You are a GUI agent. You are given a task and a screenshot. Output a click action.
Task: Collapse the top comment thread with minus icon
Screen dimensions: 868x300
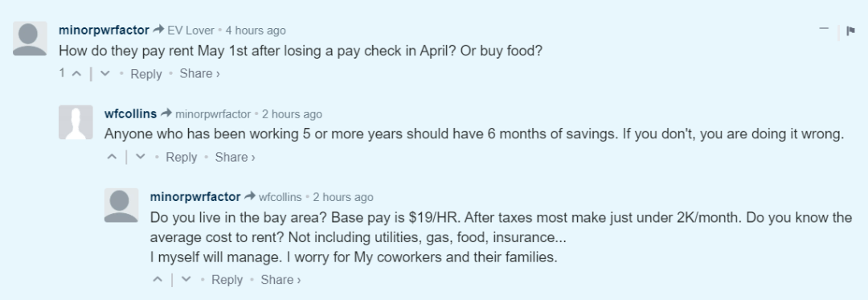825,29
